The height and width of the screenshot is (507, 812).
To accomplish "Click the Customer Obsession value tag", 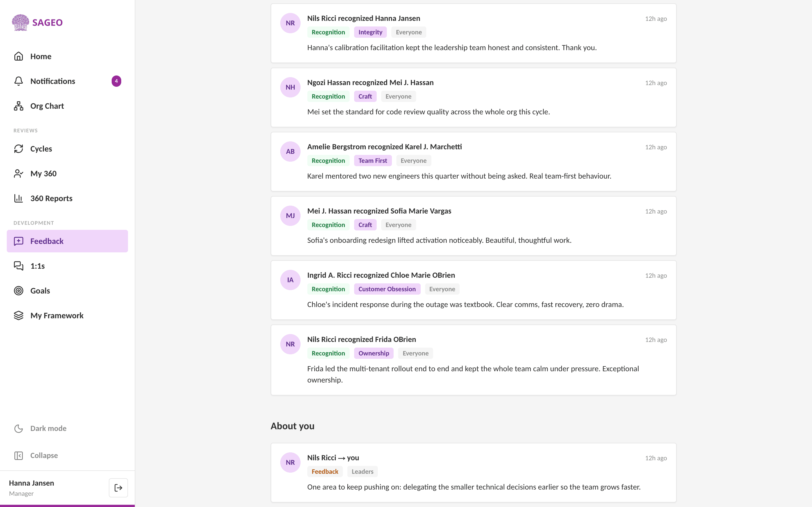I will (387, 289).
